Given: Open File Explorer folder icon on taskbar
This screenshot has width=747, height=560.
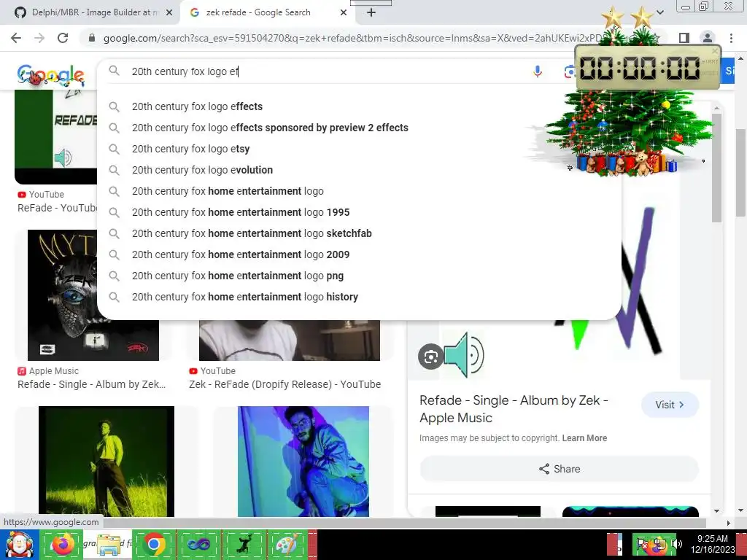Looking at the screenshot, I should (x=109, y=544).
